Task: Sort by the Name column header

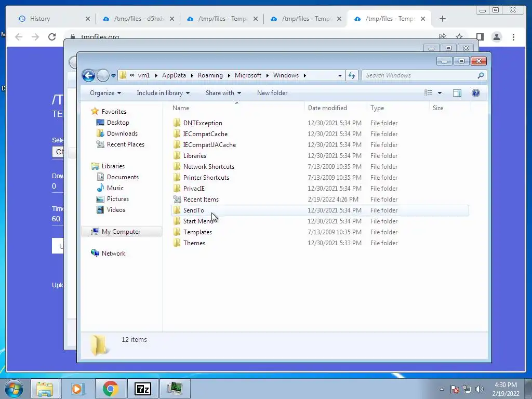Action: coord(180,108)
